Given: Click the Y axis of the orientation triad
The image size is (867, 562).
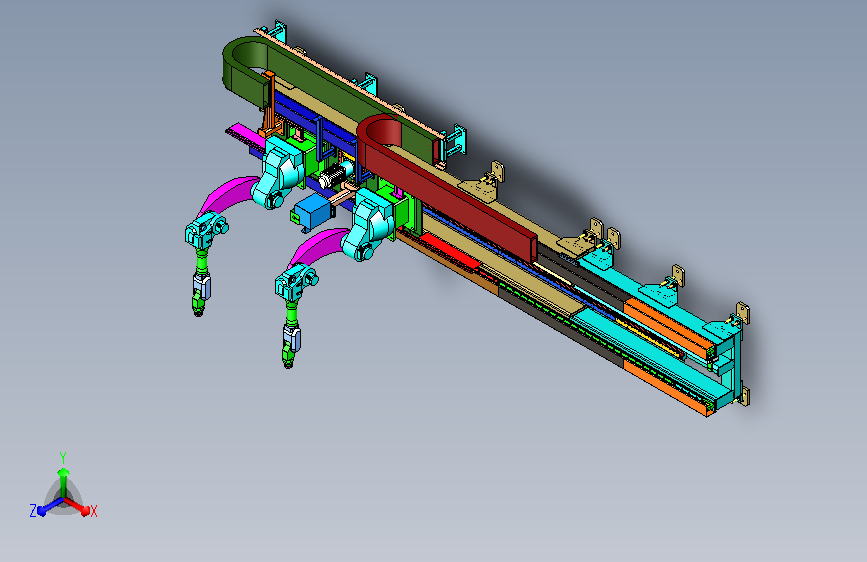Looking at the screenshot, I should pyautogui.click(x=64, y=482).
